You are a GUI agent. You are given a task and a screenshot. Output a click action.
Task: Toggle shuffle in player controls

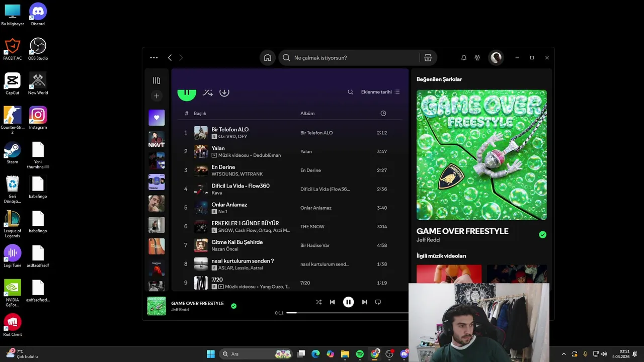click(318, 302)
